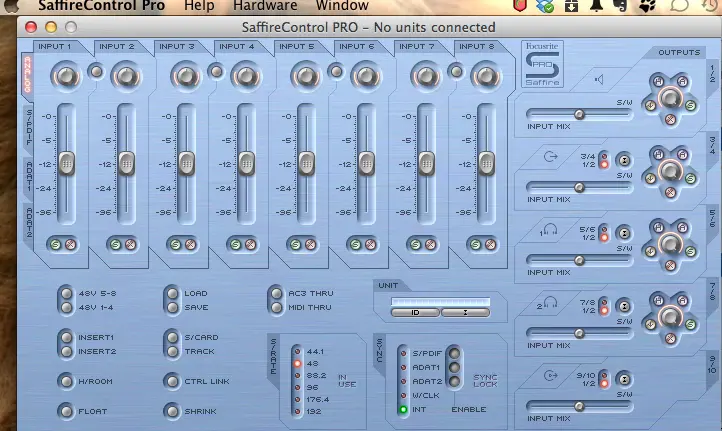Mute the Outputs 1/2 section
This screenshot has height=431, width=722.
click(670, 120)
